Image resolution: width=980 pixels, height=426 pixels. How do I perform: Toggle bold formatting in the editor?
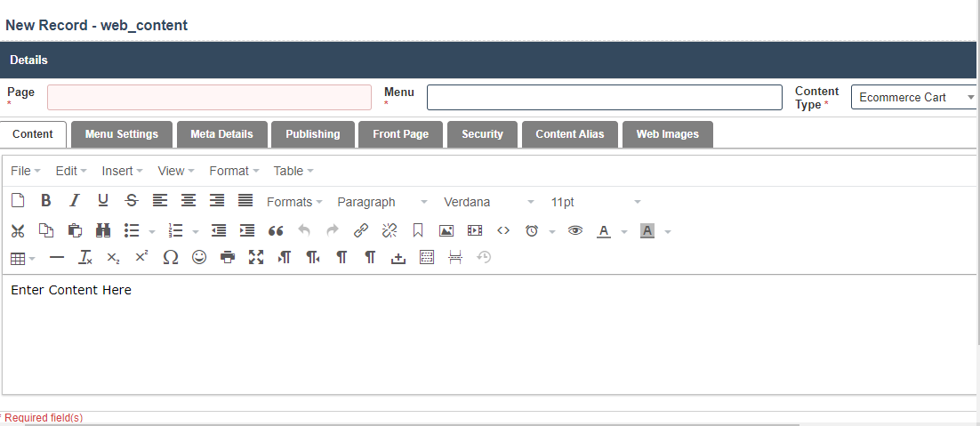[46, 201]
